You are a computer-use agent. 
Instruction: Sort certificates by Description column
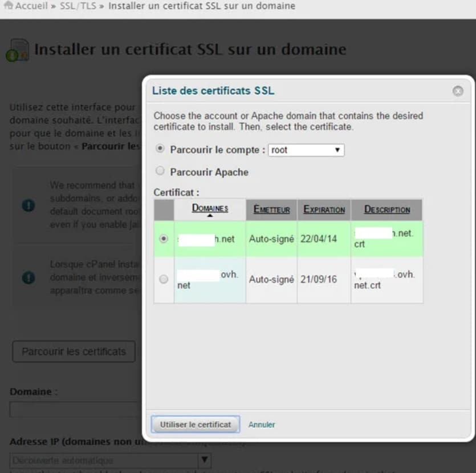tap(387, 209)
